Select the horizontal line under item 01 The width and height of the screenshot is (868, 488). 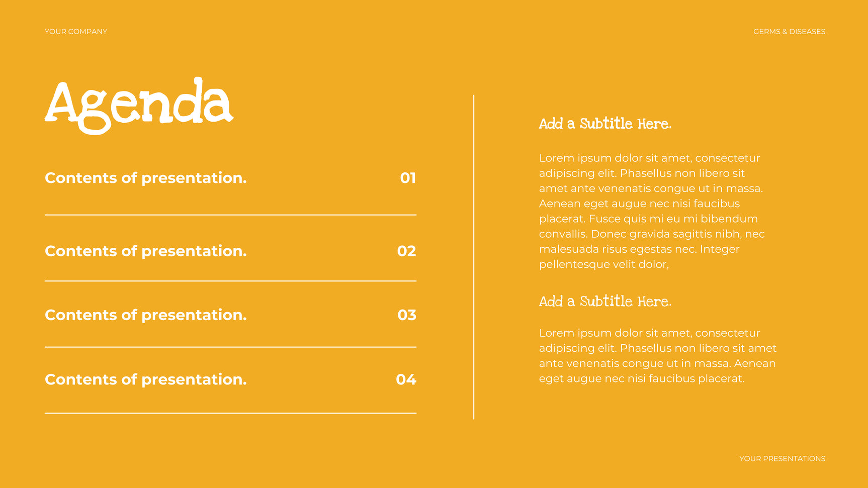coord(230,215)
